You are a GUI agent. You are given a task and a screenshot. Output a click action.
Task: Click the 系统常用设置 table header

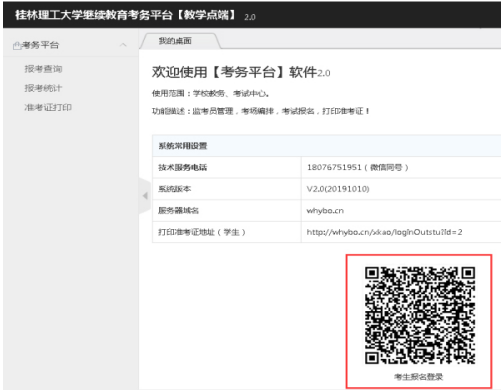pos(327,146)
